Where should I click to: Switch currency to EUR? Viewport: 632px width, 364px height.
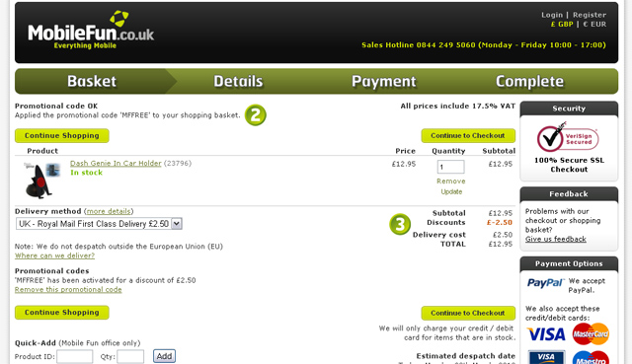(x=594, y=24)
